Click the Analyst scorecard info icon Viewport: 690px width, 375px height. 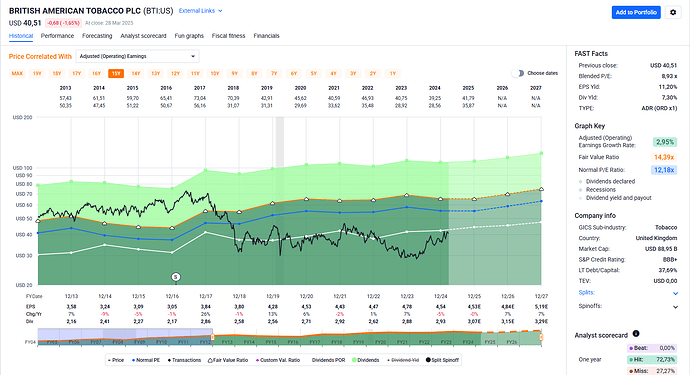click(x=635, y=334)
